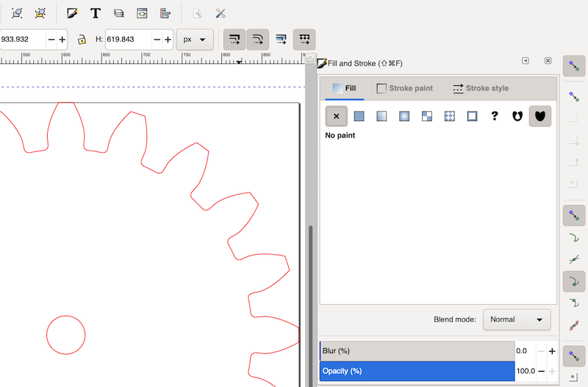Screen dimensions: 588x387
Task: Open the px units dropdown
Action: click(x=195, y=40)
